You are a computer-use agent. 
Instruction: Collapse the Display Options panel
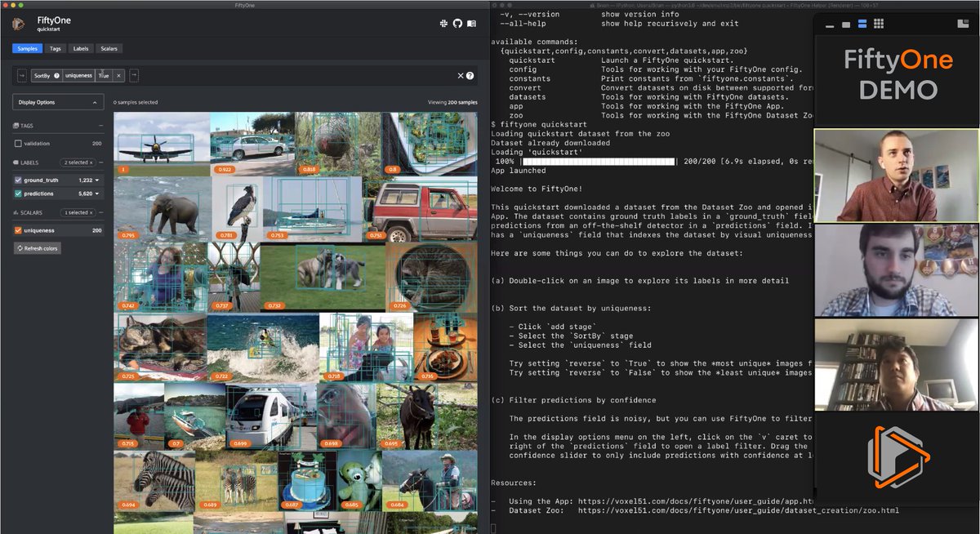95,101
